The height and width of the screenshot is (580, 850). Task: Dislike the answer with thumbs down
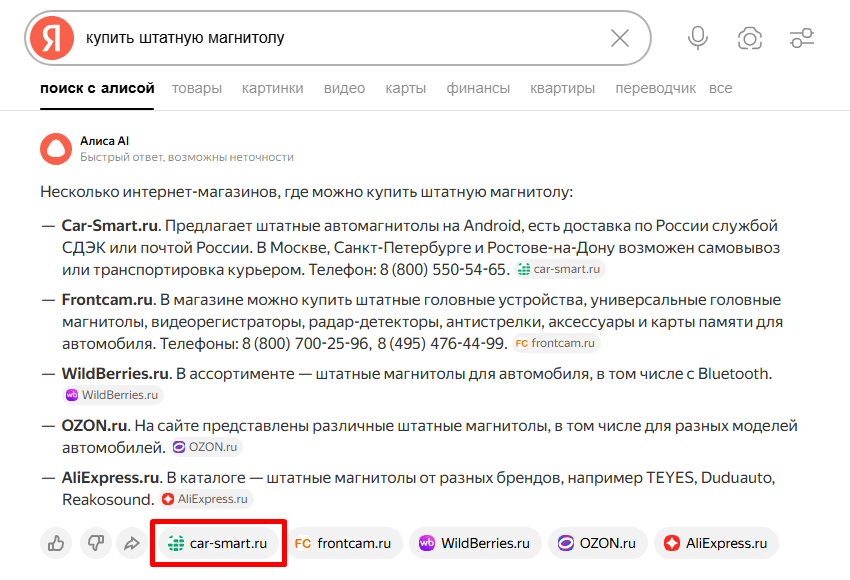tap(96, 543)
